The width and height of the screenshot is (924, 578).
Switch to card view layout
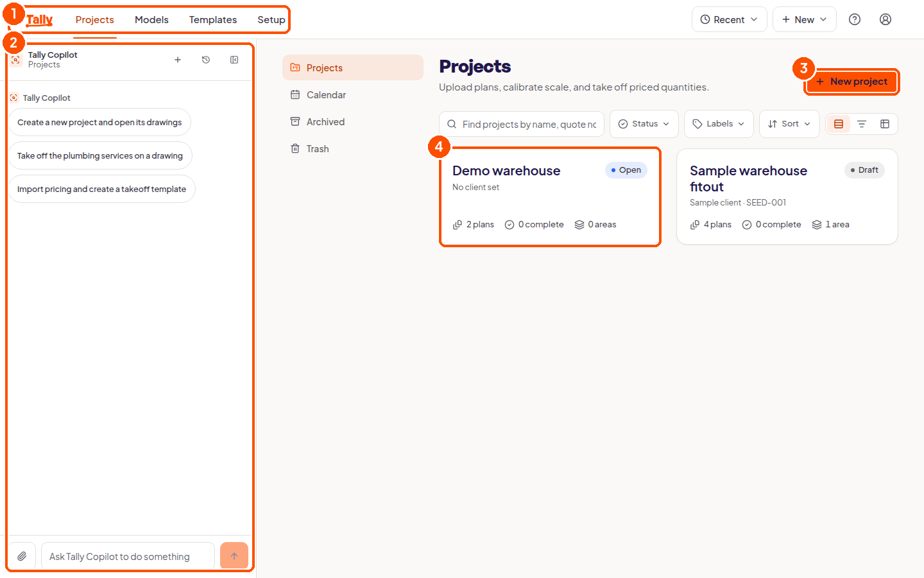coord(839,124)
